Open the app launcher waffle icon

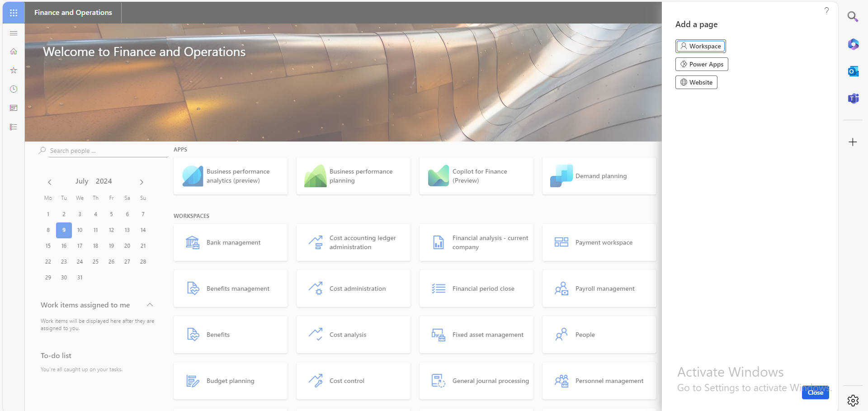[14, 13]
